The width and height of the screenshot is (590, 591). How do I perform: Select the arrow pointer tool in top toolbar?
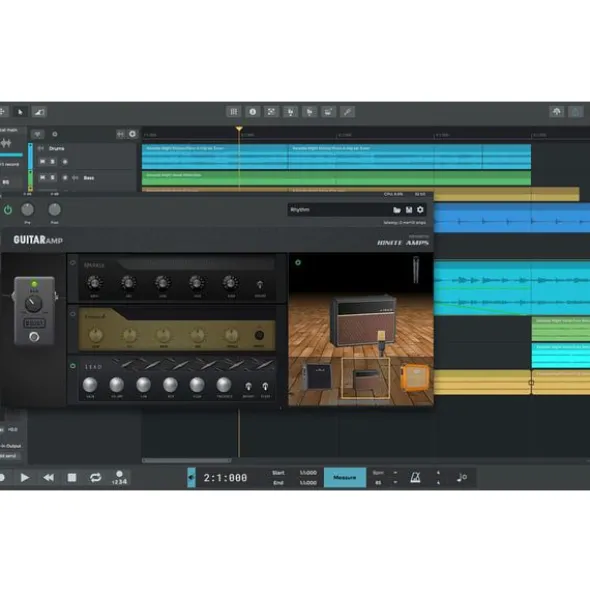coord(20,112)
